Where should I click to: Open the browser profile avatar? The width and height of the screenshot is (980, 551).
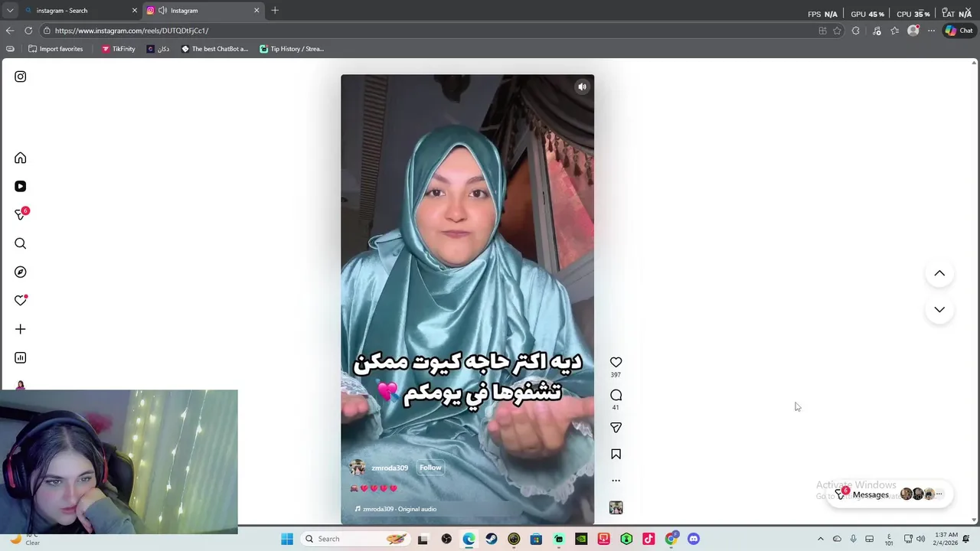click(913, 31)
